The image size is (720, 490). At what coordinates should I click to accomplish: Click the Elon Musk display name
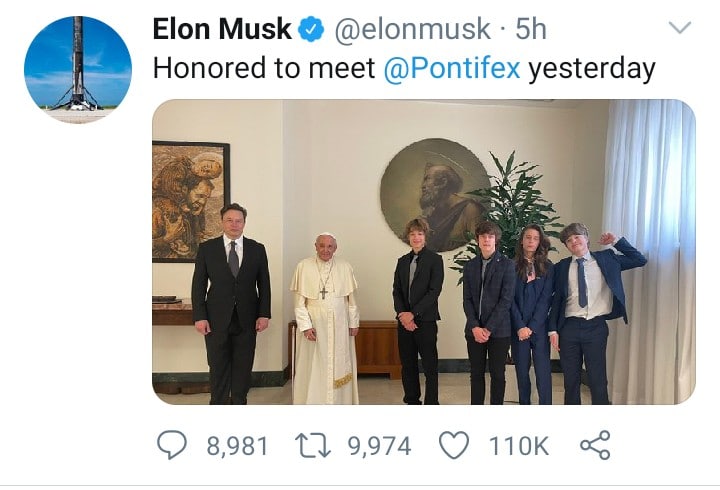(222, 30)
